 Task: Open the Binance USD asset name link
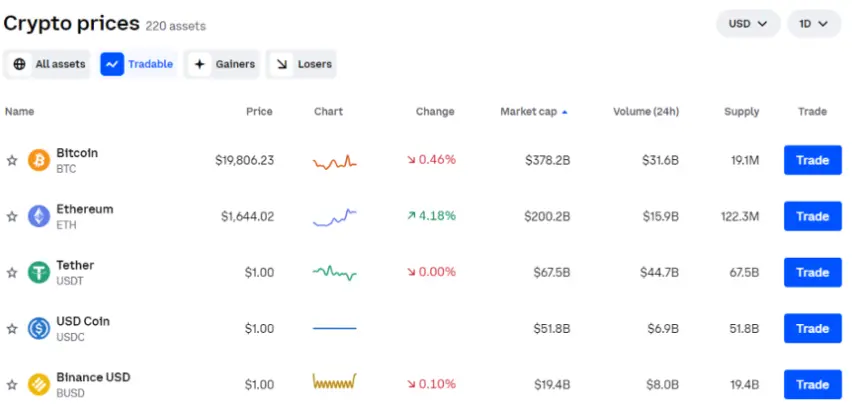tap(93, 377)
